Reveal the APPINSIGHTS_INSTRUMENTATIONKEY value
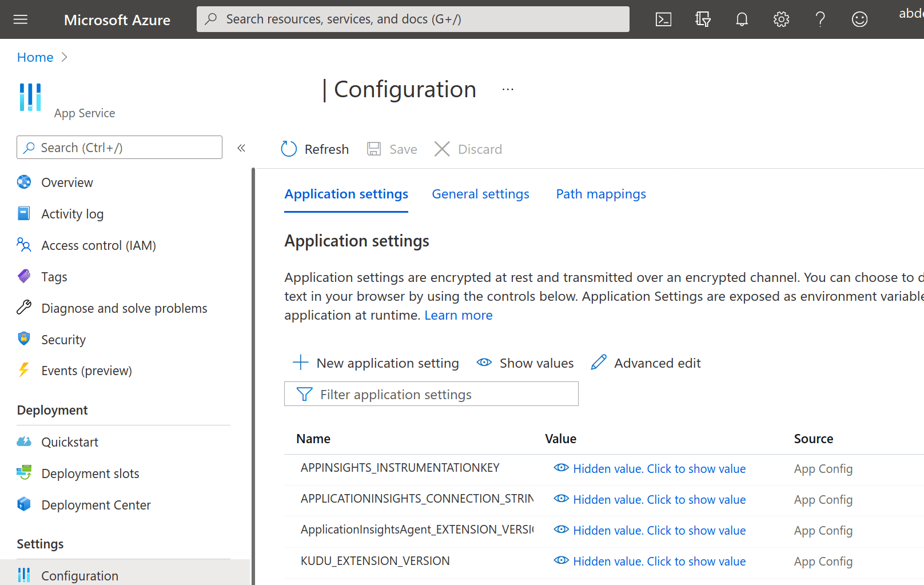Image resolution: width=924 pixels, height=585 pixels. click(659, 468)
